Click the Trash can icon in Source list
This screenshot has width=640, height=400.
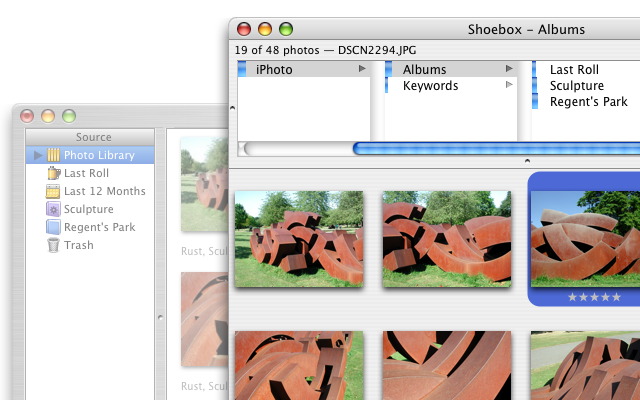[53, 245]
